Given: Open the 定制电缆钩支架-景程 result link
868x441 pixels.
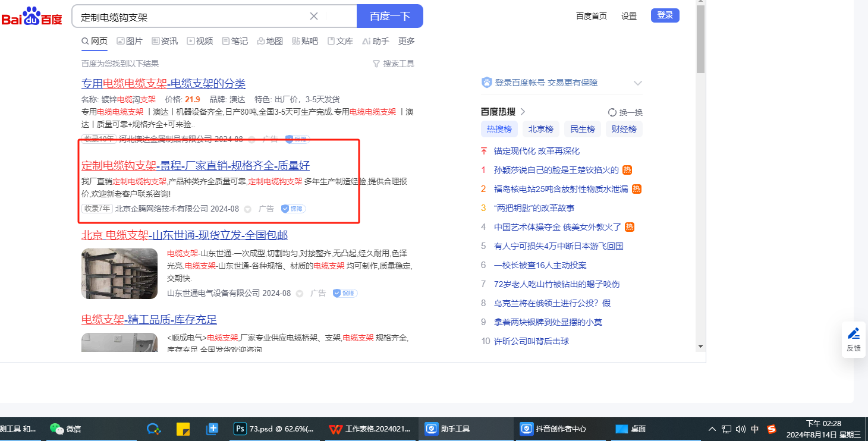Looking at the screenshot, I should tap(195, 165).
